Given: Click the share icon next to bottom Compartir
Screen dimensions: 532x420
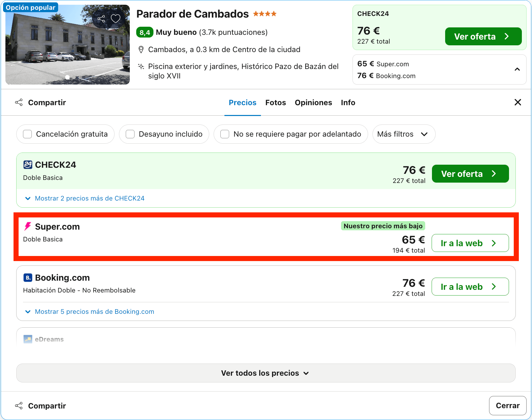Looking at the screenshot, I should pyautogui.click(x=19, y=406).
